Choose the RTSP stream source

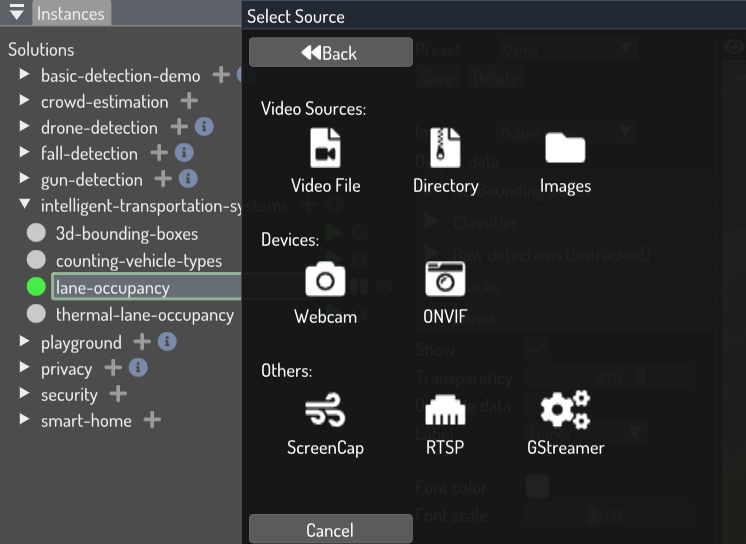pyautogui.click(x=445, y=424)
